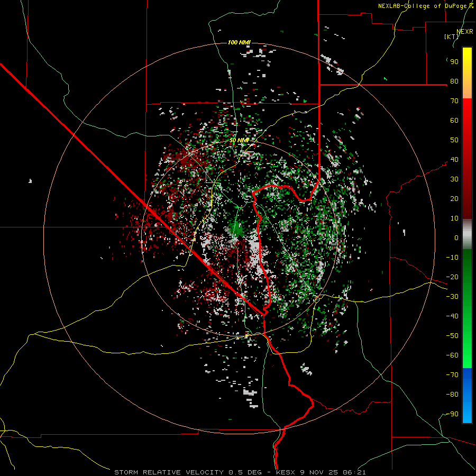Screen dimensions: 476x476
Task: Select the -20 scale value
Action: coord(452,277)
